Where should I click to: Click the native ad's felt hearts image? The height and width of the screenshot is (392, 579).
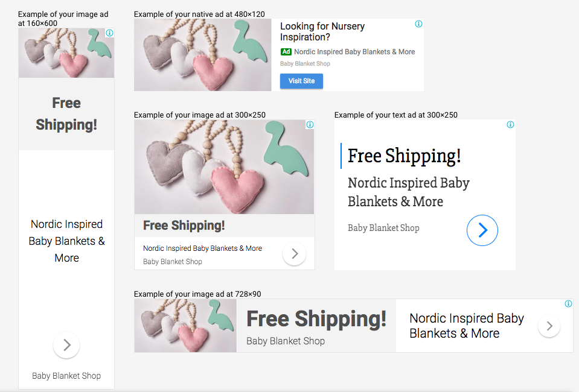(203, 55)
